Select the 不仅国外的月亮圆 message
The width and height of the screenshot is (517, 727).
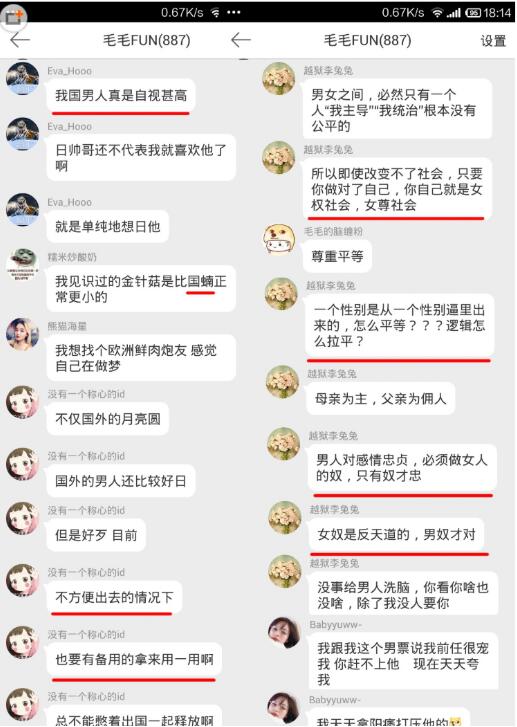(x=108, y=419)
